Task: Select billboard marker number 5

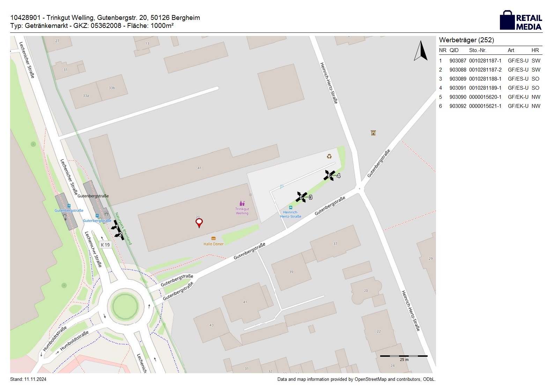Action: pyautogui.click(x=301, y=197)
